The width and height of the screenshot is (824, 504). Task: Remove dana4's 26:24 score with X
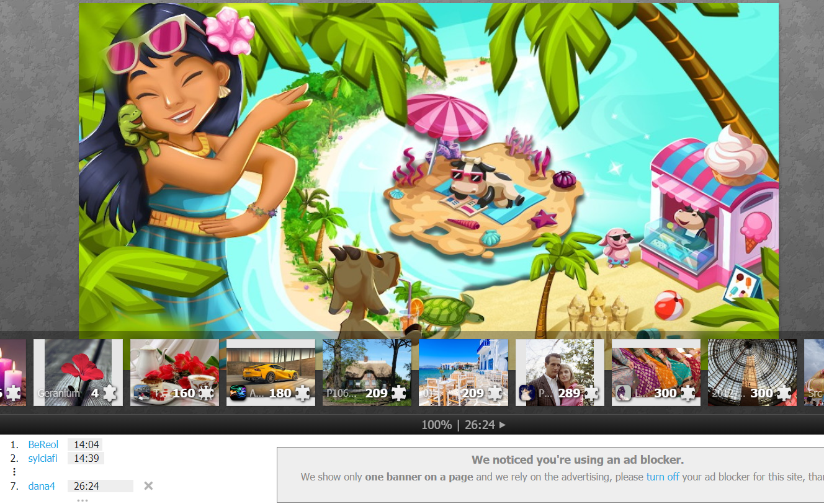(x=148, y=486)
